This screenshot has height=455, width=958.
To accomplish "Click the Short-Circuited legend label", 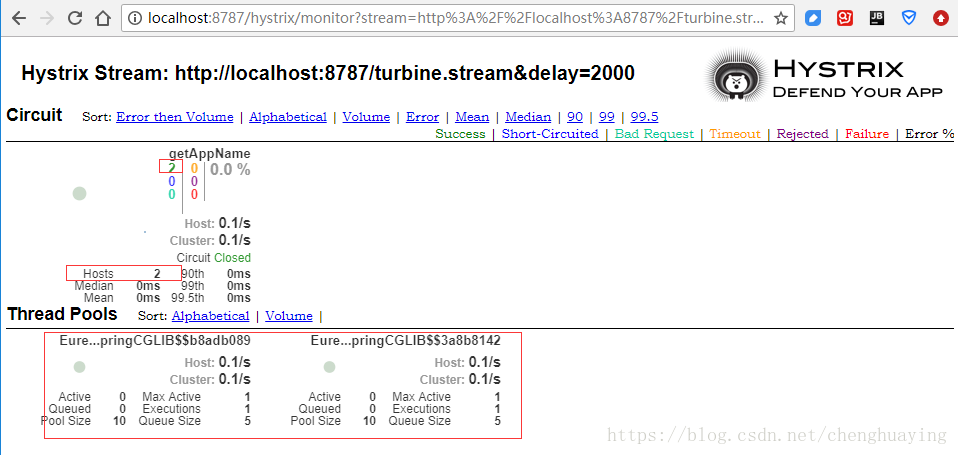I will pyautogui.click(x=550, y=134).
